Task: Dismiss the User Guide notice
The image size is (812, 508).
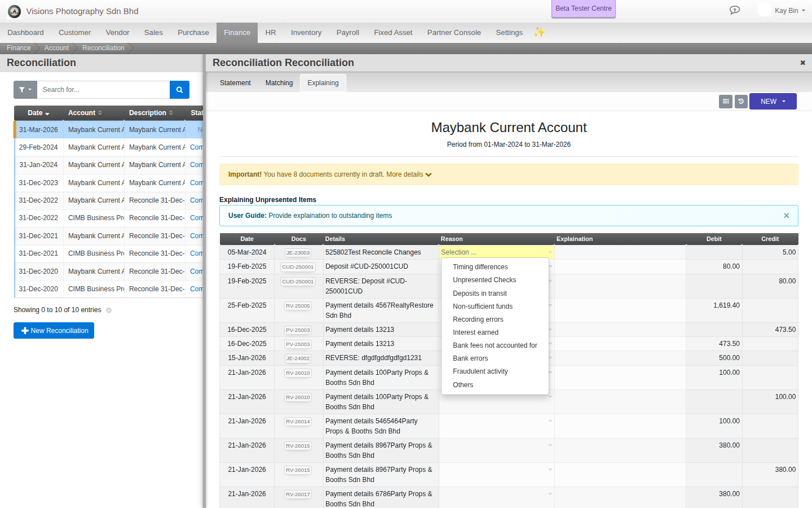Action: [x=786, y=216]
